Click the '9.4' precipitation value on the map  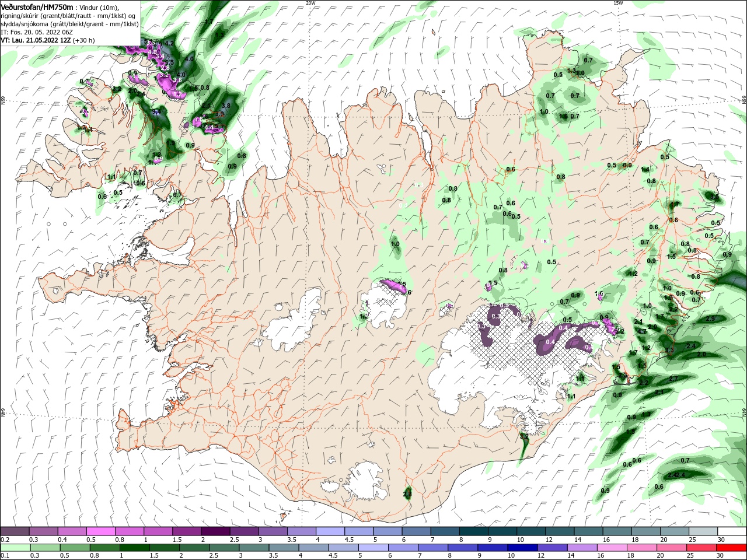(156, 111)
